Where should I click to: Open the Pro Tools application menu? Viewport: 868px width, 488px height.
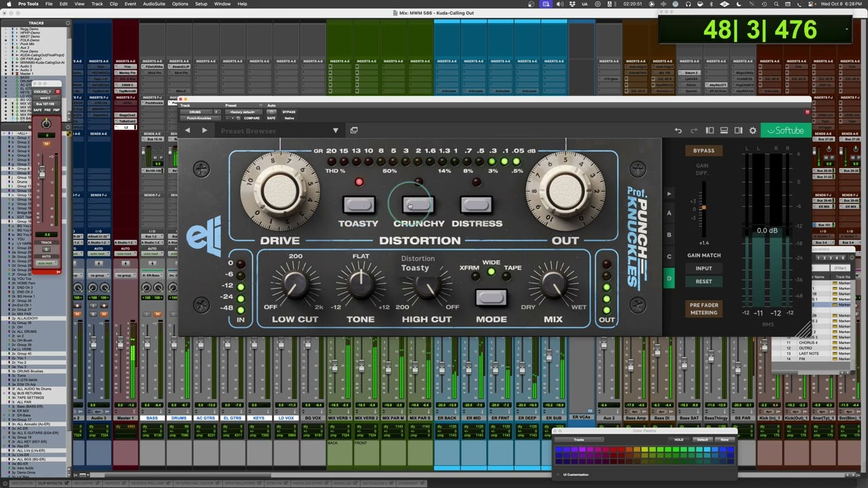28,4
